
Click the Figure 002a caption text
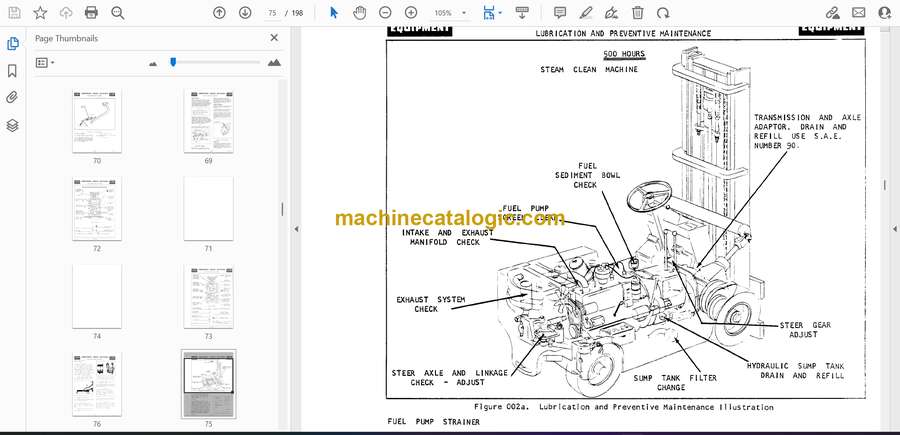pyautogui.click(x=623, y=407)
